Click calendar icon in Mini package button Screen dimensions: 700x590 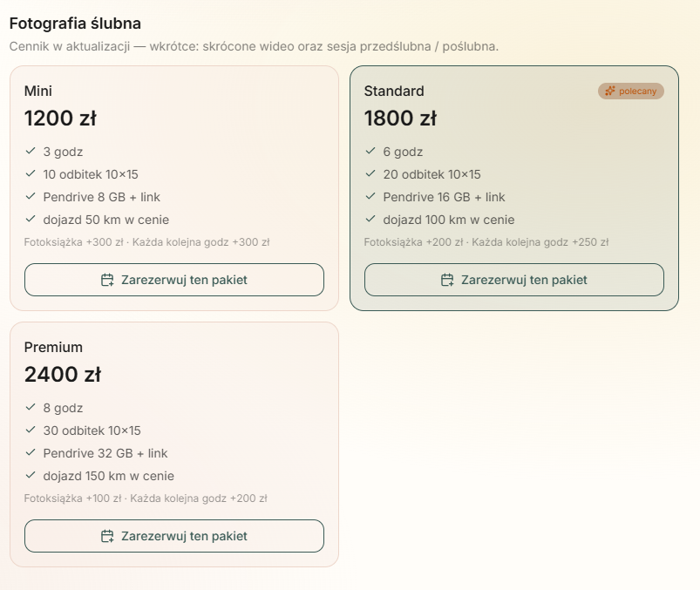click(x=107, y=280)
